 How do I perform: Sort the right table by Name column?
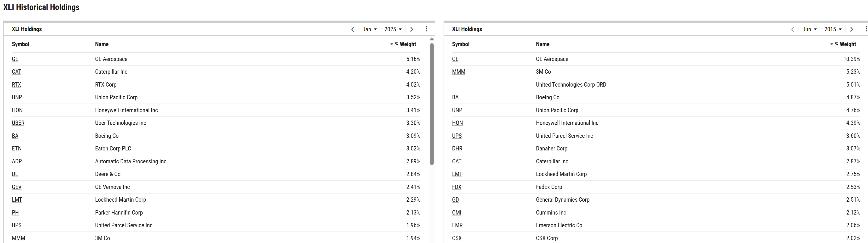(542, 44)
